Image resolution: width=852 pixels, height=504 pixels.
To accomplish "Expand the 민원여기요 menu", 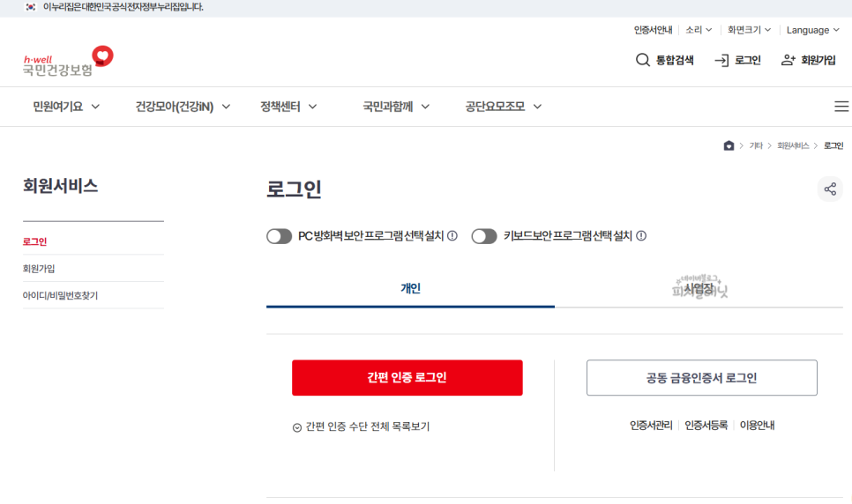I will click(66, 107).
